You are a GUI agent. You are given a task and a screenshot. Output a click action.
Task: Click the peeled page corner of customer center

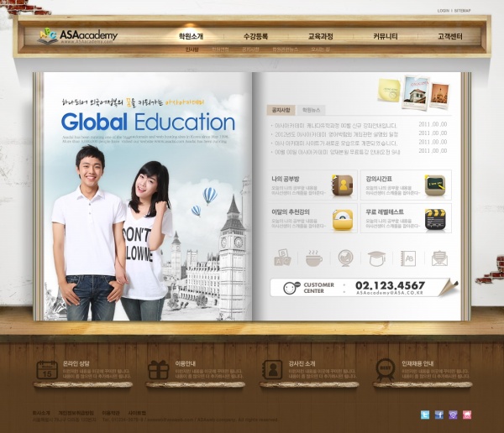coord(448,288)
